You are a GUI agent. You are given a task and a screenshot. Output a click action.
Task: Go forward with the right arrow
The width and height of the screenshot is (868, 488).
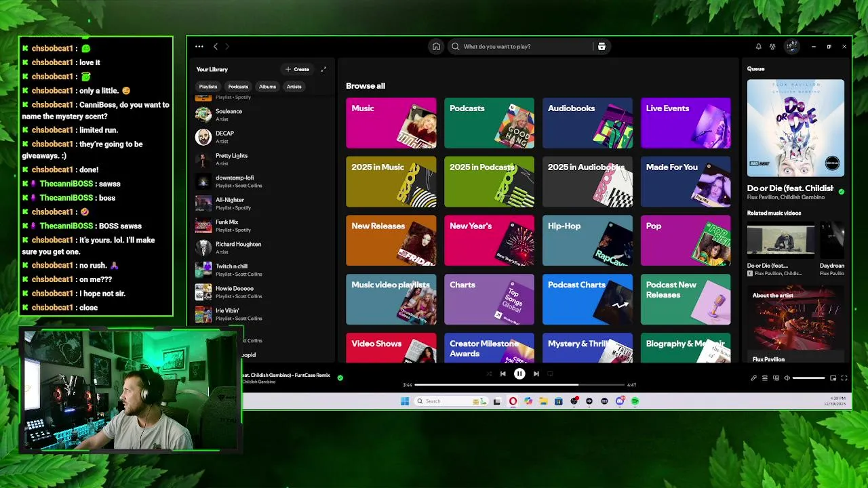[x=227, y=47]
